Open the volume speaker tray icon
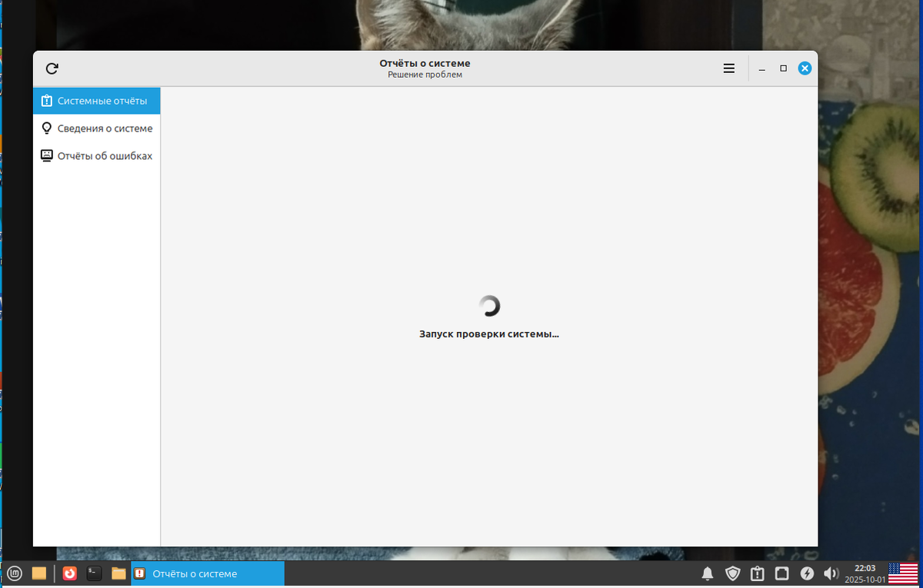The image size is (923, 588). click(x=831, y=573)
